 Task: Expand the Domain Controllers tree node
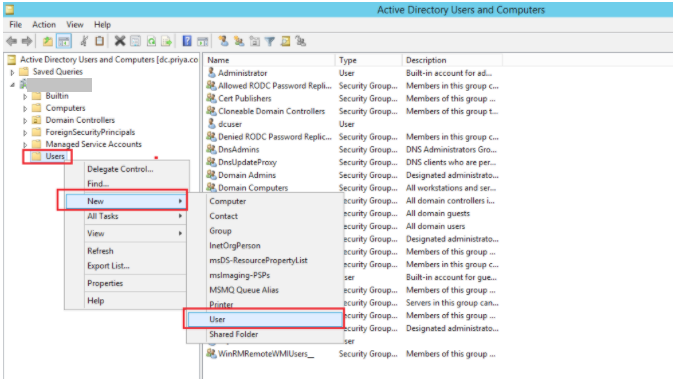(x=25, y=121)
